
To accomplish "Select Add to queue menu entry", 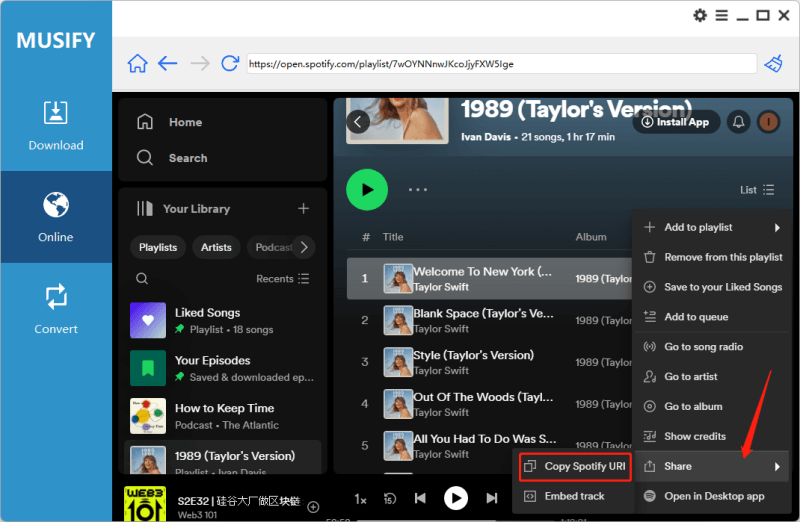I will pyautogui.click(x=696, y=317).
